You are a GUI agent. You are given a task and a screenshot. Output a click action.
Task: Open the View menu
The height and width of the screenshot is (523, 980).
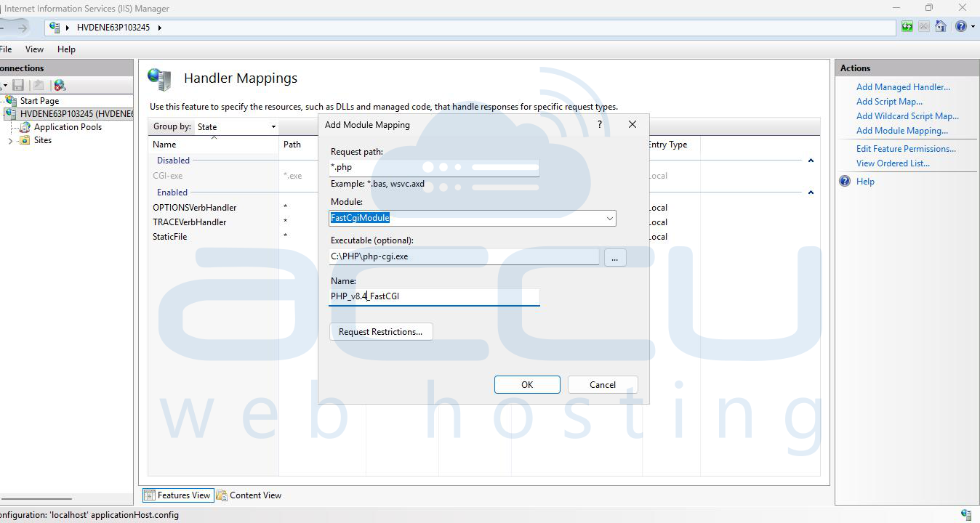[x=34, y=49]
